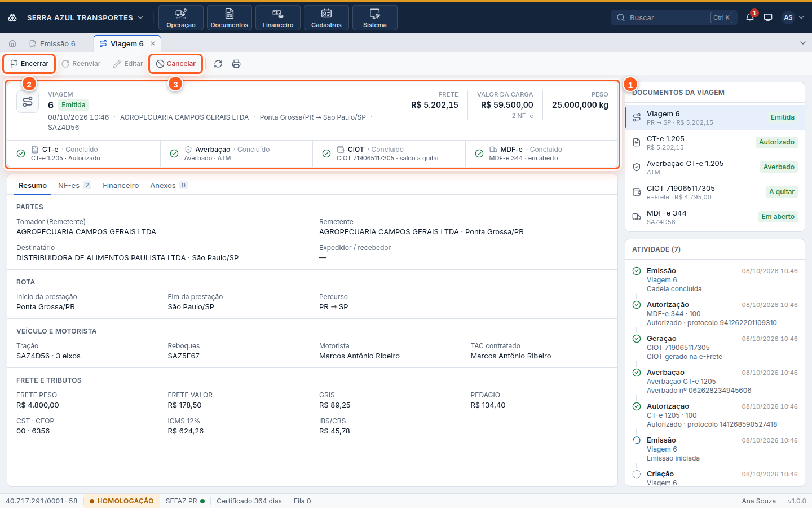Click the trip route icon beside Viagem 6 header

pyautogui.click(x=28, y=102)
